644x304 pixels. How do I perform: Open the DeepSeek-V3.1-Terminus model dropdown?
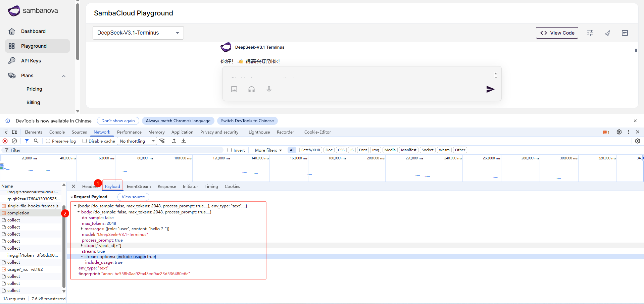138,33
